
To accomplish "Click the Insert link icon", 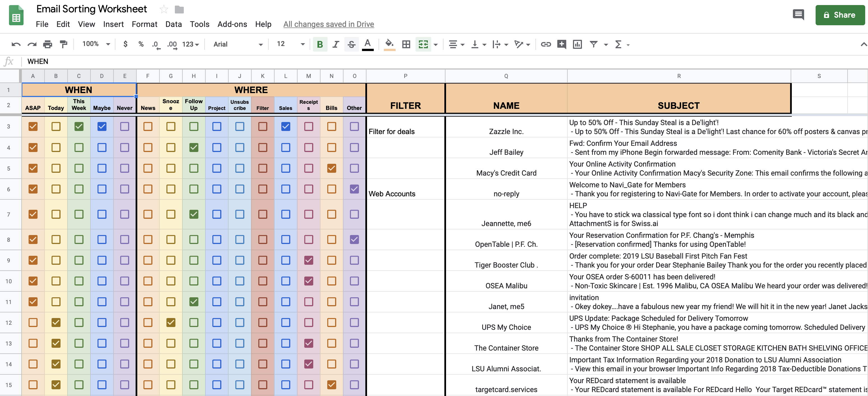I will coord(546,44).
